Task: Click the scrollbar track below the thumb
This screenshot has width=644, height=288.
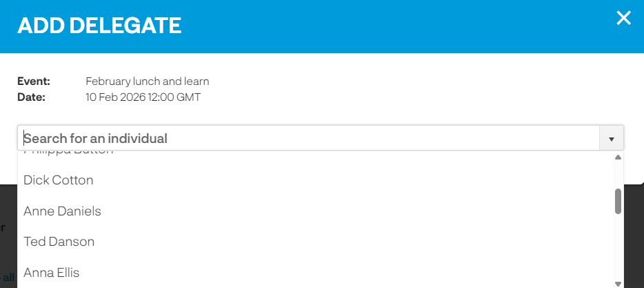Action: pyautogui.click(x=618, y=249)
